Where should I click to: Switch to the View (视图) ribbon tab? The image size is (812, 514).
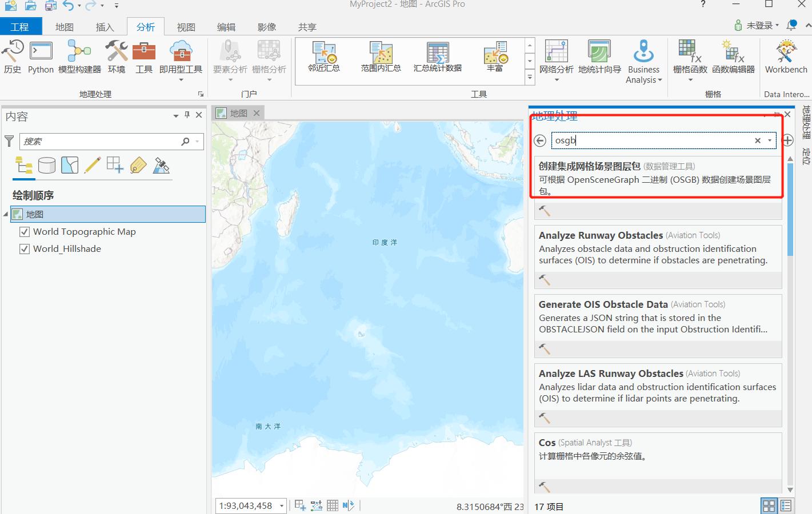(186, 27)
